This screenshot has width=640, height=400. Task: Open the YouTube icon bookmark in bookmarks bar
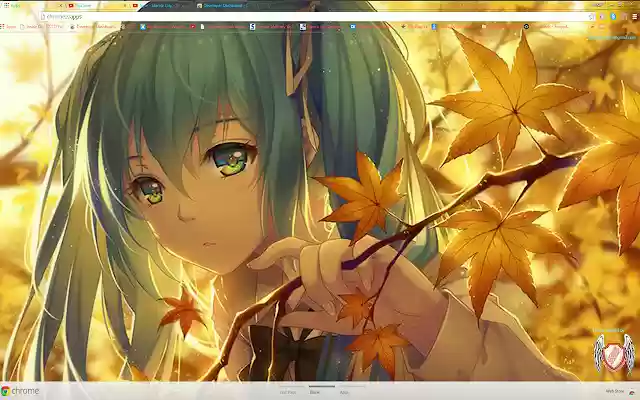[192, 27]
